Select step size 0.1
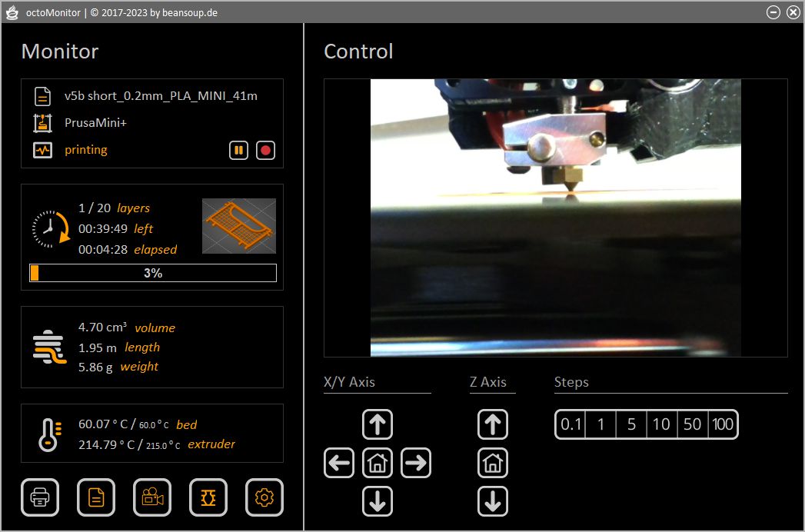 coord(570,424)
